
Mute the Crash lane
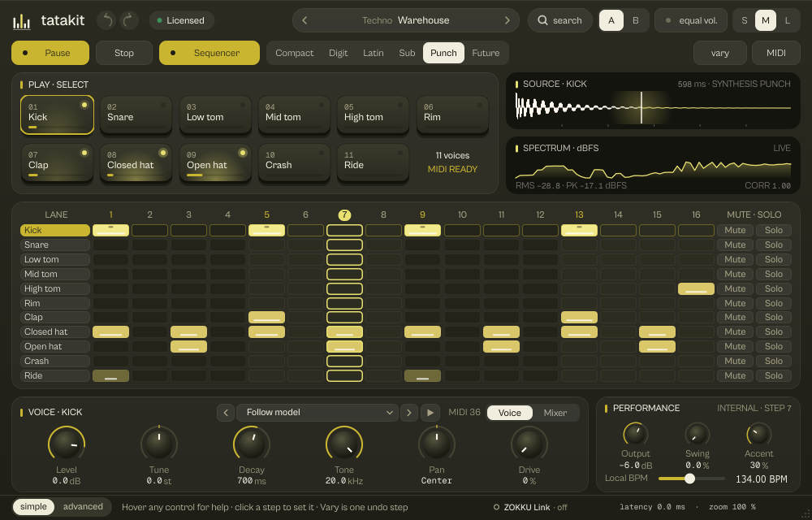[x=735, y=361]
